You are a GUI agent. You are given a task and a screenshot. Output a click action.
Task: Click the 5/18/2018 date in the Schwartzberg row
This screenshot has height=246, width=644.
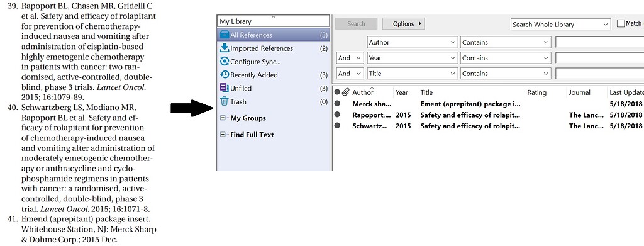pos(626,126)
